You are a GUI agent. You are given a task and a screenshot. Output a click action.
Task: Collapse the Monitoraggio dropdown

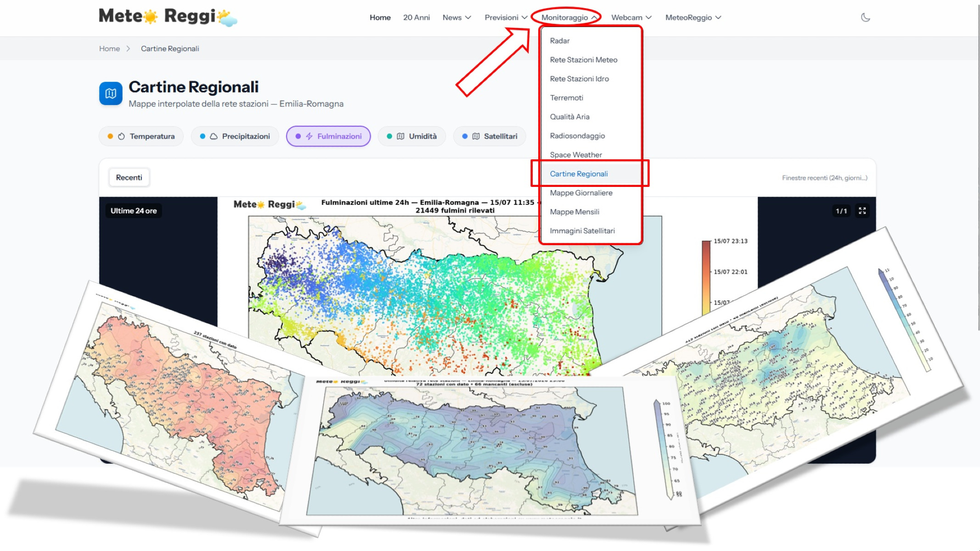pyautogui.click(x=569, y=17)
